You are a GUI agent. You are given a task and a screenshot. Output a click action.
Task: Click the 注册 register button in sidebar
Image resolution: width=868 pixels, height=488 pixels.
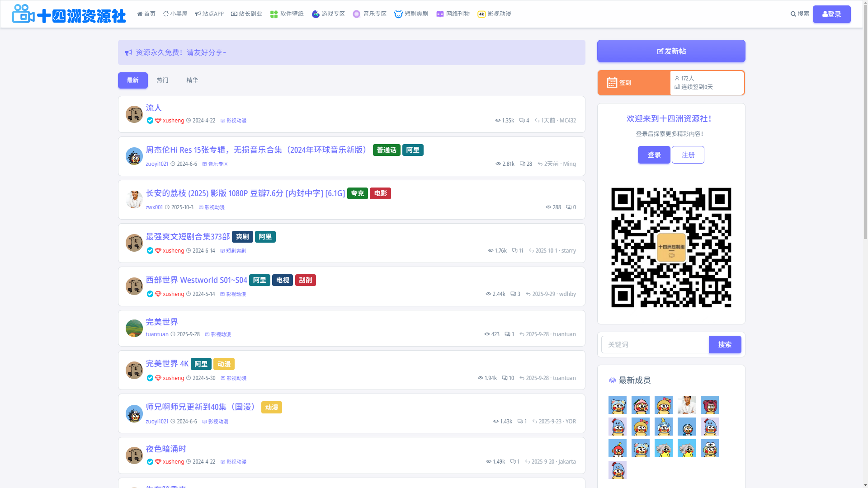(x=688, y=155)
